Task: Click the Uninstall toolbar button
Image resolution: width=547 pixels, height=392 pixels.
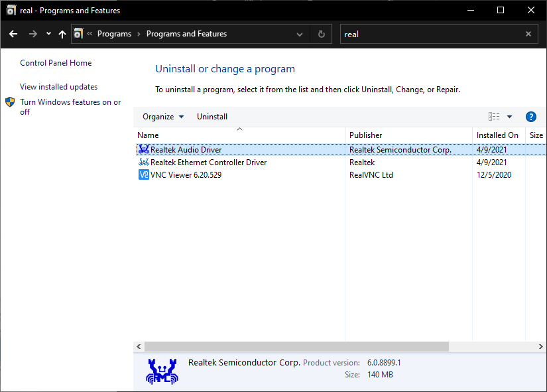Action: (x=212, y=117)
